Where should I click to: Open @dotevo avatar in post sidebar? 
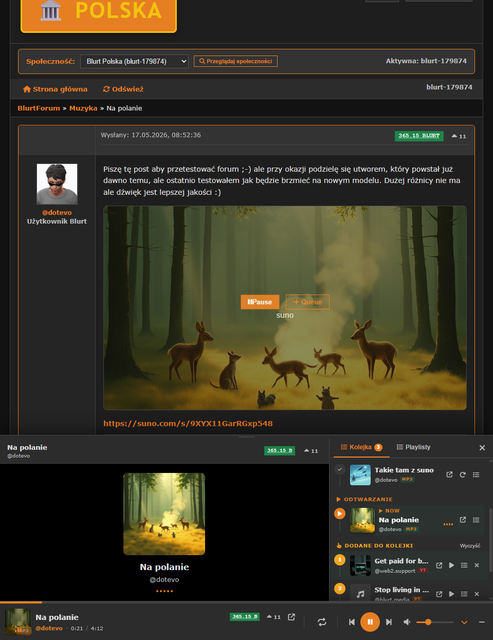pyautogui.click(x=57, y=184)
